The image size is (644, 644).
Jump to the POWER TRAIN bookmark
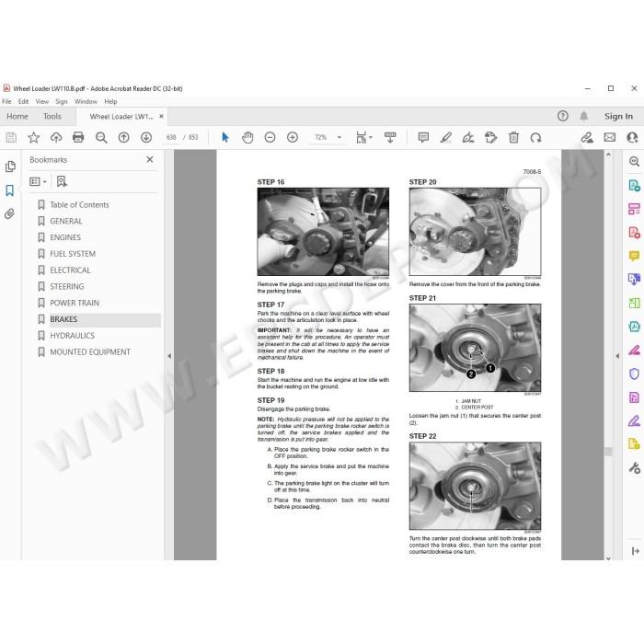pos(75,303)
